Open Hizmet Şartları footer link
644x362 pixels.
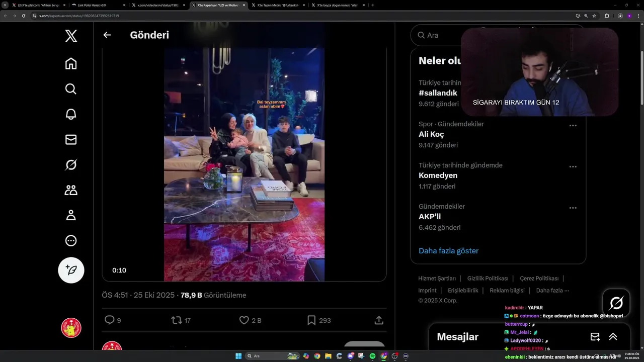click(x=437, y=279)
